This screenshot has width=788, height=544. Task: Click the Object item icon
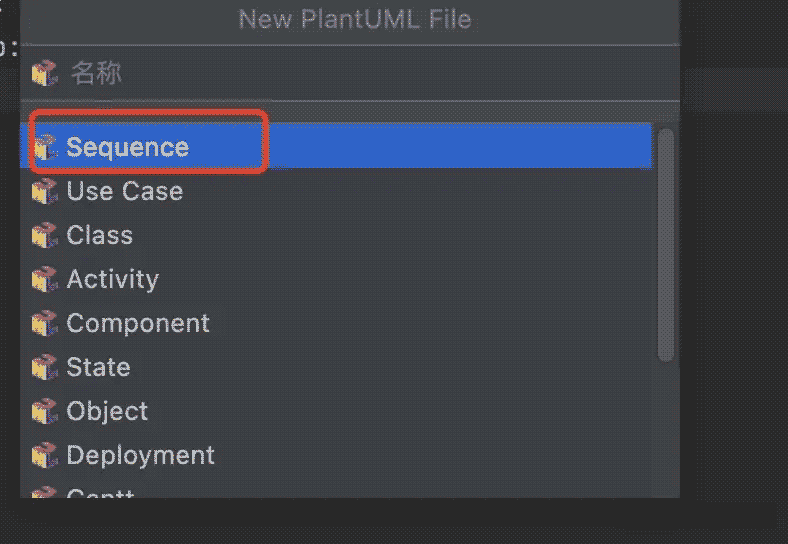pos(45,411)
